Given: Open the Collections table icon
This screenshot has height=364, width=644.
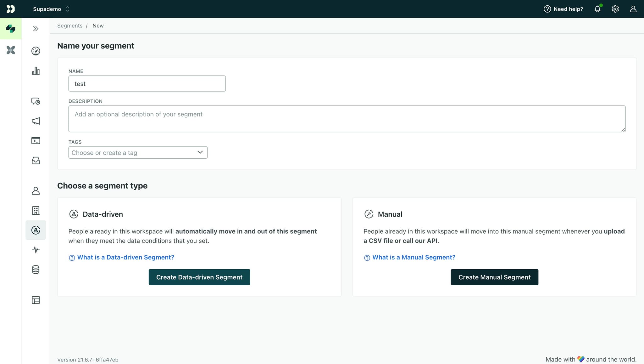Looking at the screenshot, I should 36,300.
